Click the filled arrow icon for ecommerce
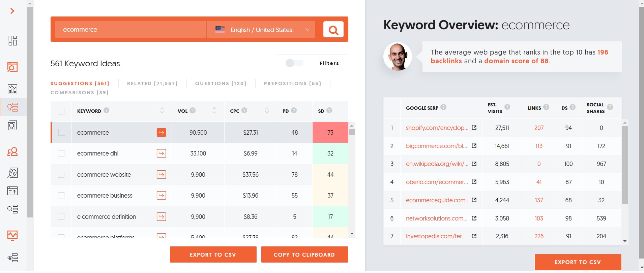The width and height of the screenshot is (644, 273). (x=162, y=132)
